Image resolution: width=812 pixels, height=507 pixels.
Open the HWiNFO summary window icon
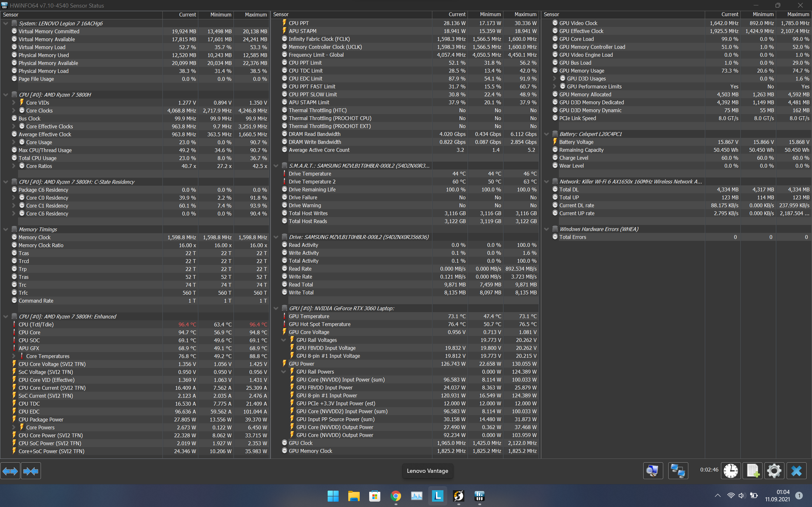[x=653, y=471]
